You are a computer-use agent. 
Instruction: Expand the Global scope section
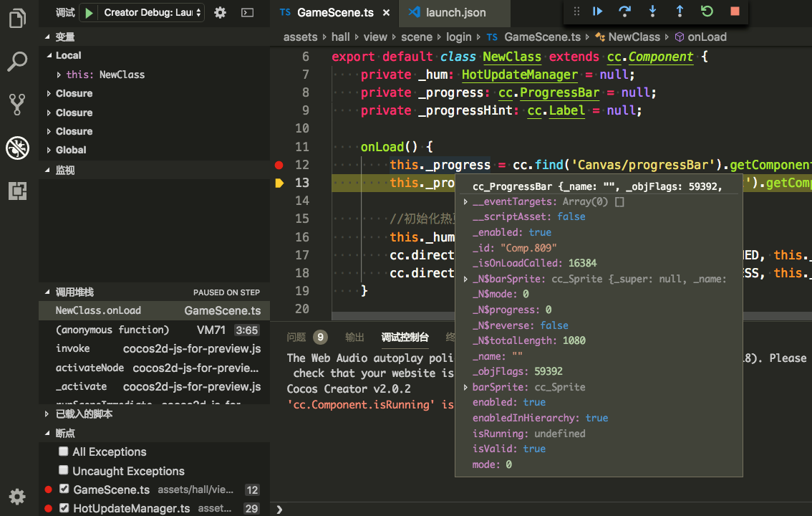[x=49, y=150]
